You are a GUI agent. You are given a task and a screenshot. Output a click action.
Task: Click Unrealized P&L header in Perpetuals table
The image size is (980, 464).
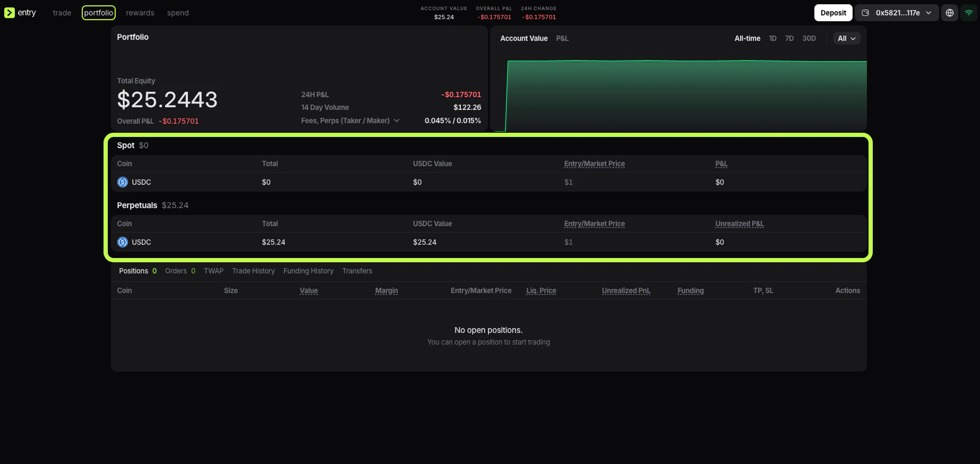(740, 224)
